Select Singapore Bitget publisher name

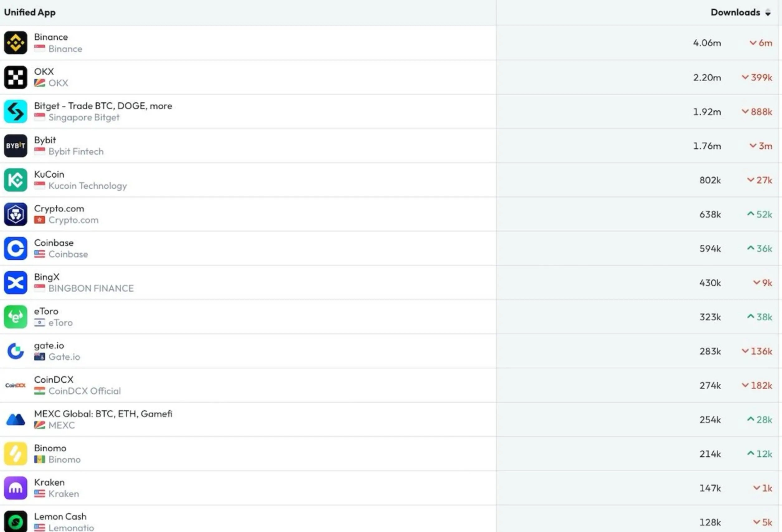(84, 117)
